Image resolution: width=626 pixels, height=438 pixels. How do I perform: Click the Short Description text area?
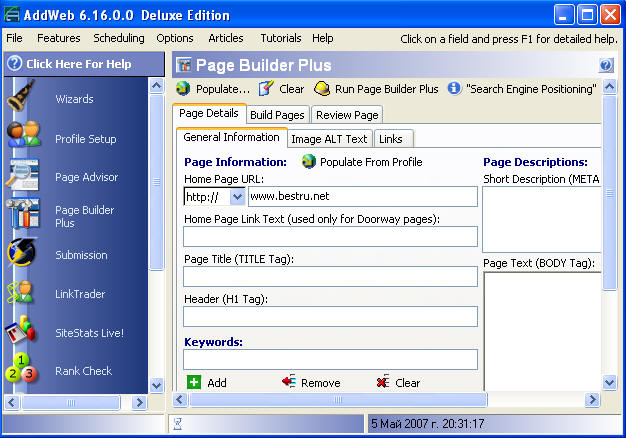[x=542, y=220]
